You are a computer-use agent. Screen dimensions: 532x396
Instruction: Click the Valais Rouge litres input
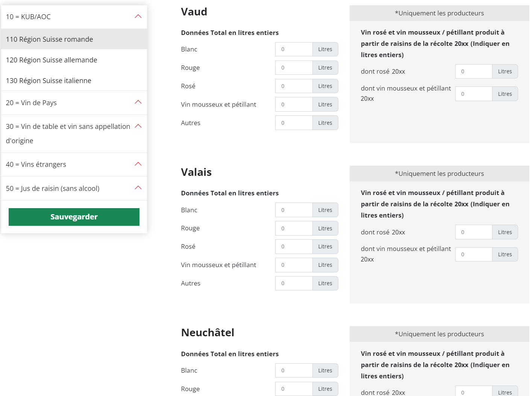(x=294, y=228)
